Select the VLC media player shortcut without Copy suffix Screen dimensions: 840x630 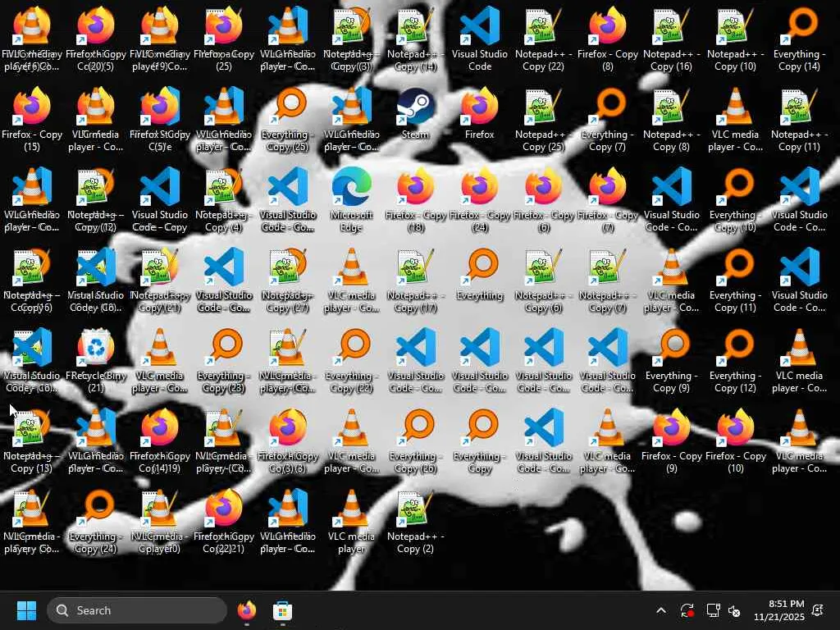point(351,522)
